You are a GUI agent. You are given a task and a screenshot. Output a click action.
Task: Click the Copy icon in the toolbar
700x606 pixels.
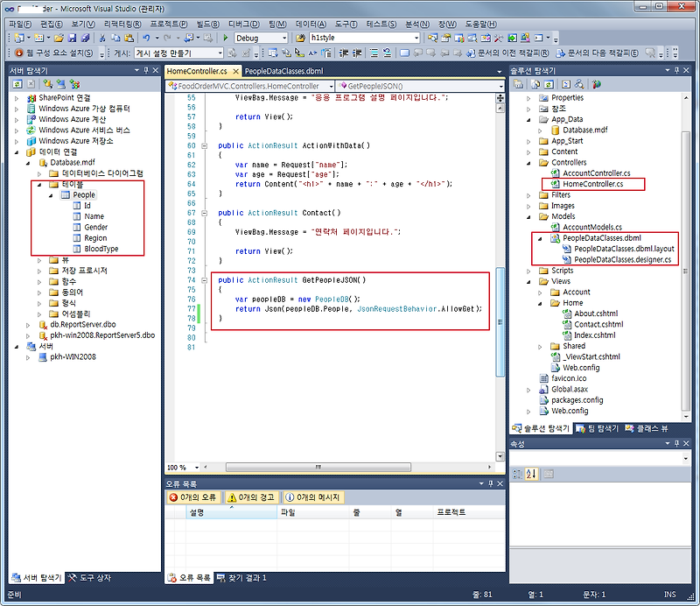[x=115, y=38]
